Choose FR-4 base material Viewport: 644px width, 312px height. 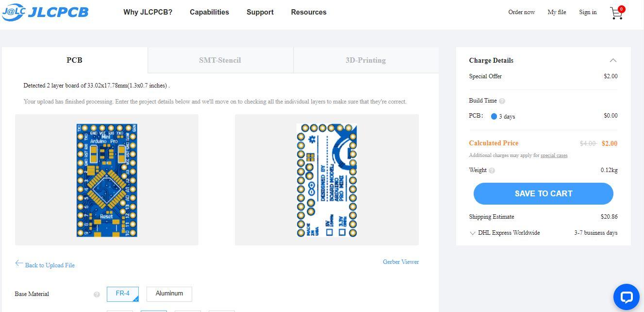click(123, 294)
